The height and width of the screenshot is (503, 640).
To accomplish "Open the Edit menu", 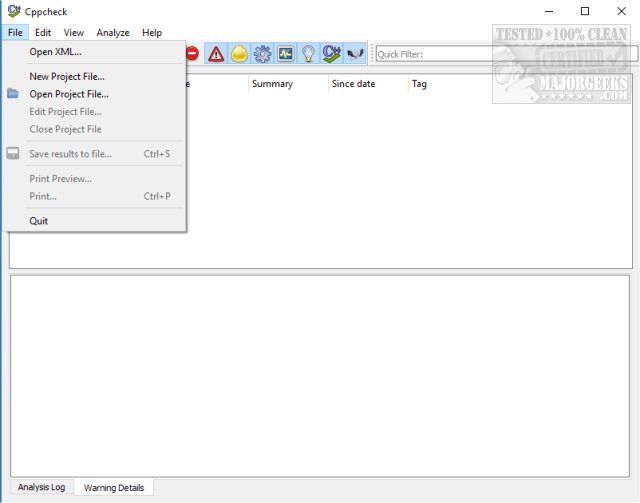I will (43, 33).
